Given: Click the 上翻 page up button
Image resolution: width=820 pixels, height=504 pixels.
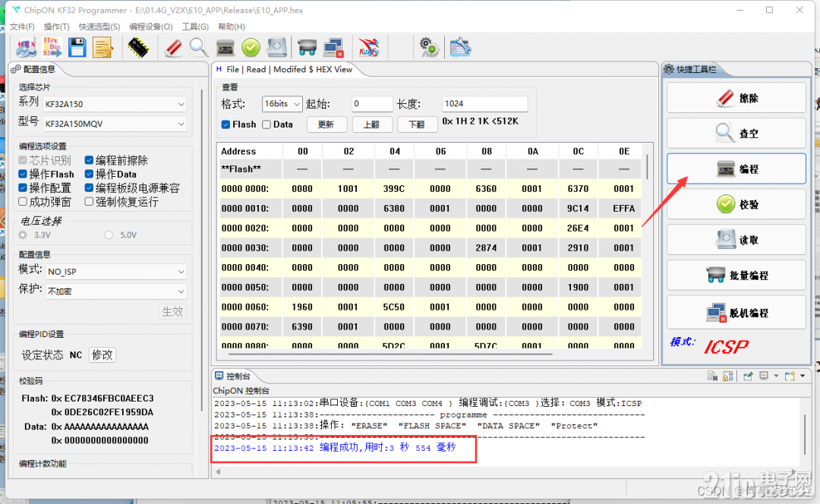Looking at the screenshot, I should (x=371, y=124).
